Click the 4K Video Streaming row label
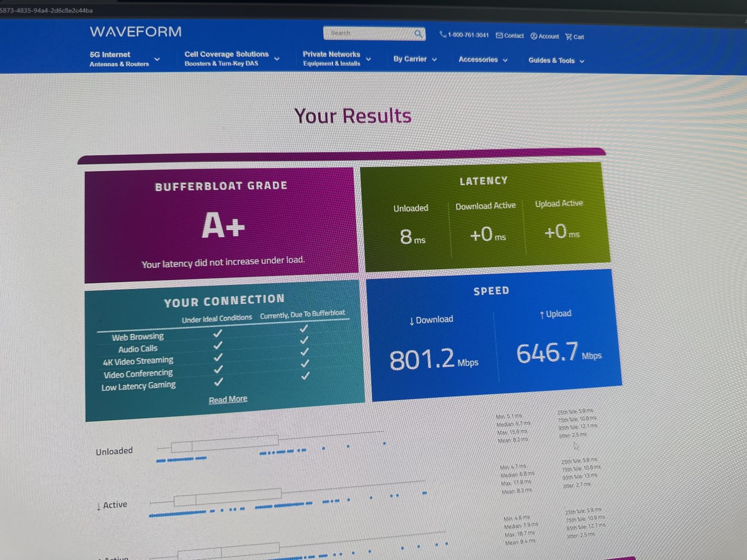 click(138, 361)
